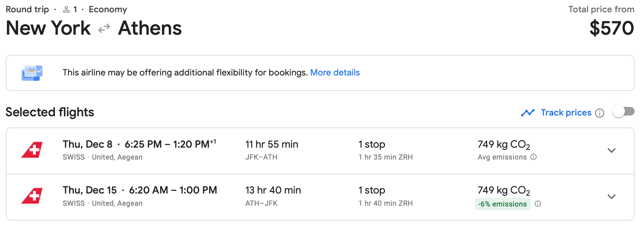This screenshot has height=226, width=644.
Task: Click the Athens destination heading
Action: point(150,29)
